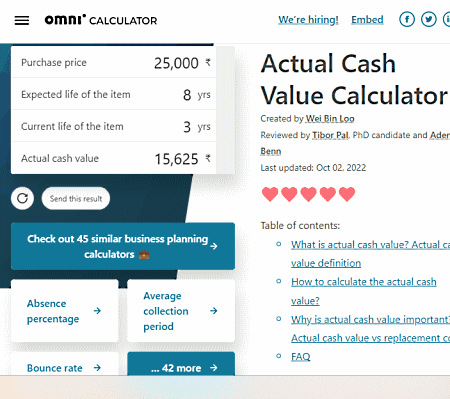Select the third heart rating
Screen dimensions: 450x399
coord(308,194)
